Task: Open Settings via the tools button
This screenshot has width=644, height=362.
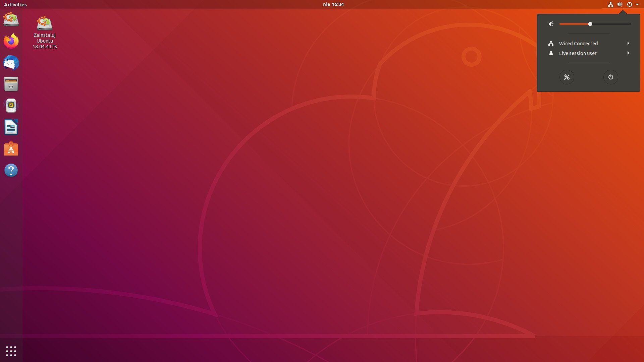Action: pos(567,77)
